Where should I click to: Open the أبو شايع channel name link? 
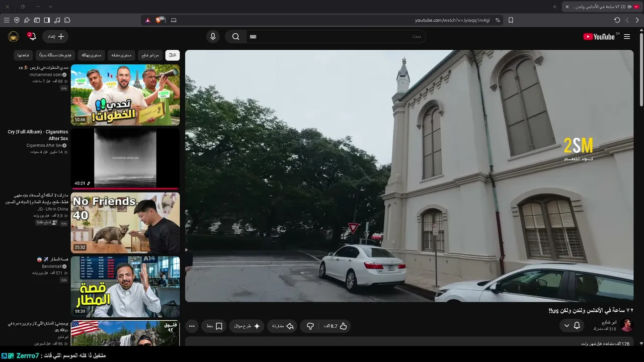pyautogui.click(x=609, y=322)
